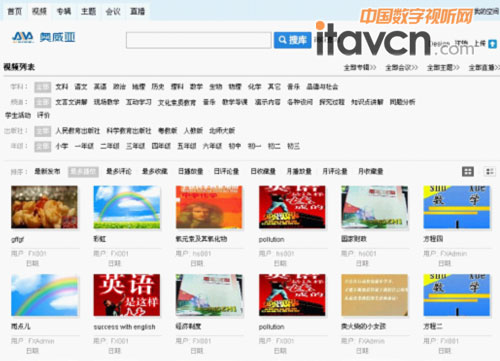Image resolution: width=500 pixels, height=361 pixels.
Task: Open the gfgf food video thumbnail
Action: 44,207
